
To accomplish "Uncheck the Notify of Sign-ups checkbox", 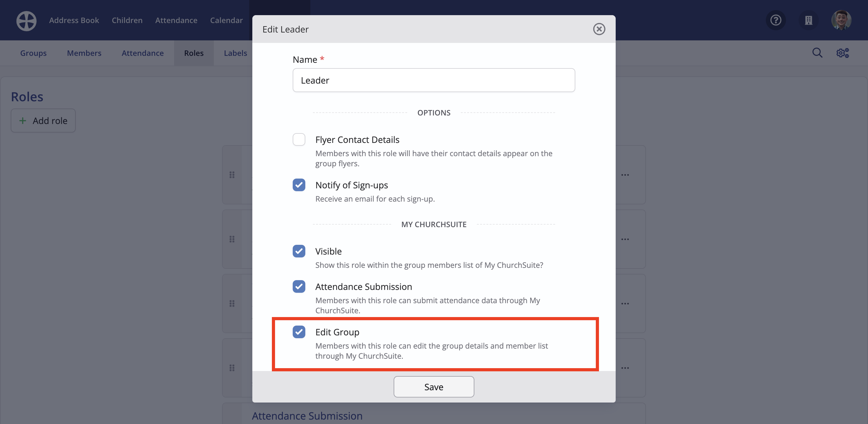I will coord(299,185).
